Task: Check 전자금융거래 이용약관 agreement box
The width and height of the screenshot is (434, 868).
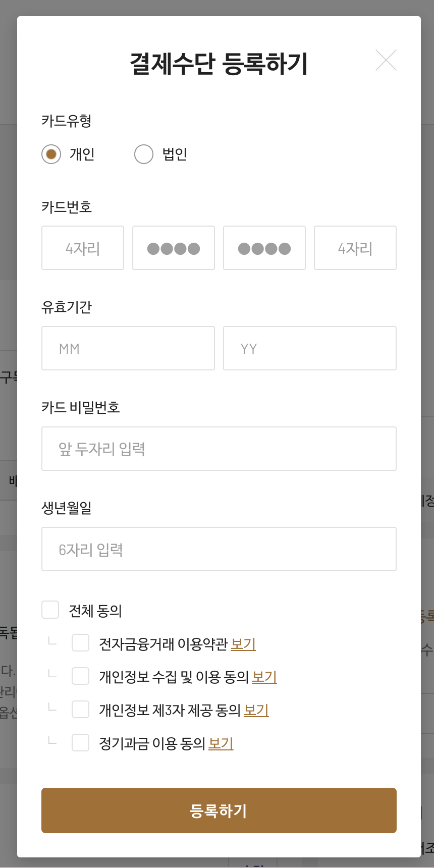Action: pos(81,643)
